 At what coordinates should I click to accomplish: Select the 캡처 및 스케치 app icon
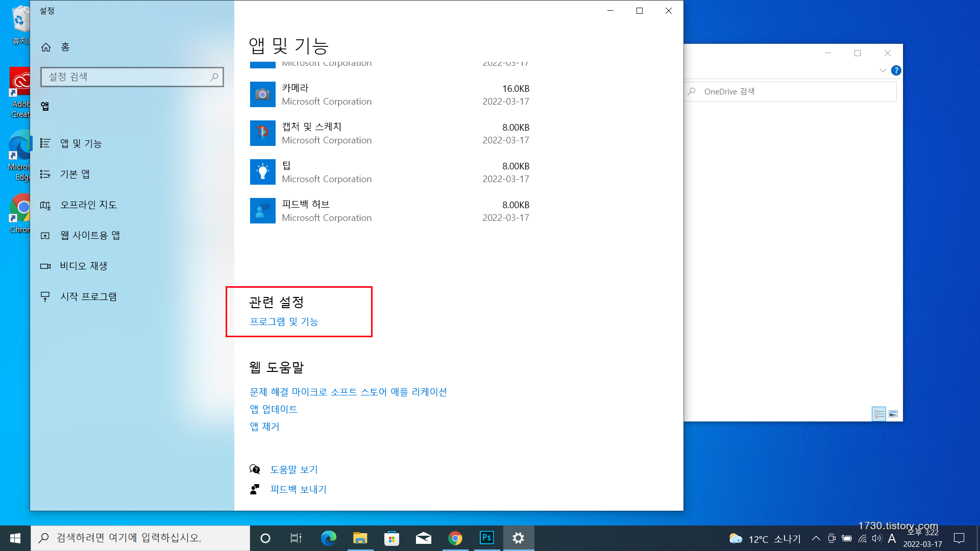pos(262,133)
